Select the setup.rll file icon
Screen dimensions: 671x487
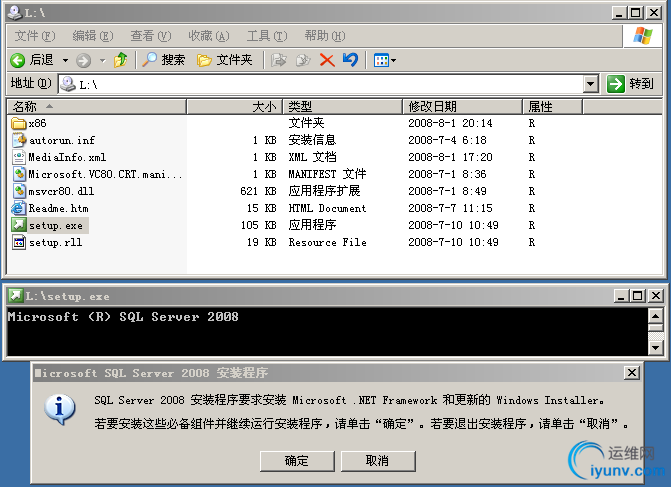point(19,242)
